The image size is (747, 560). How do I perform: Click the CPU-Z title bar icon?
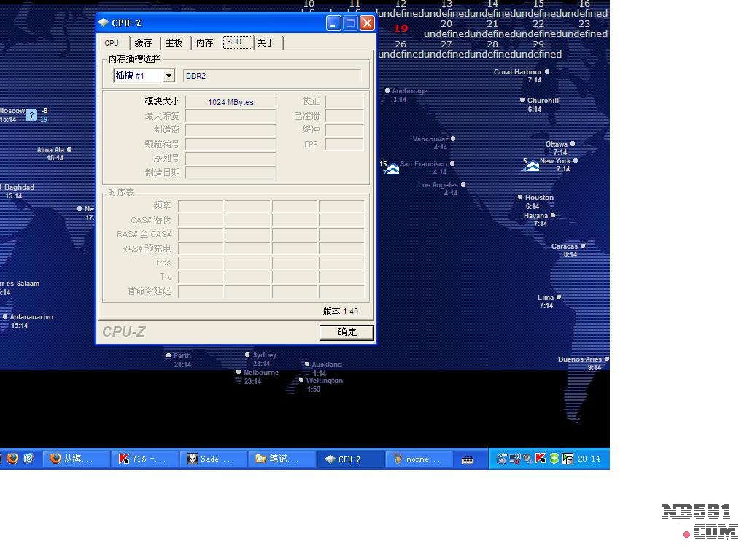[104, 23]
